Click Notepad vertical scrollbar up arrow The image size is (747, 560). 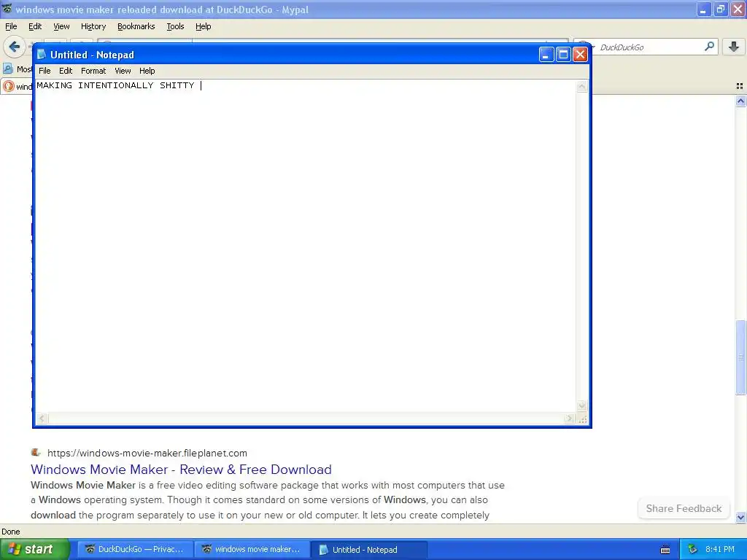pos(581,86)
